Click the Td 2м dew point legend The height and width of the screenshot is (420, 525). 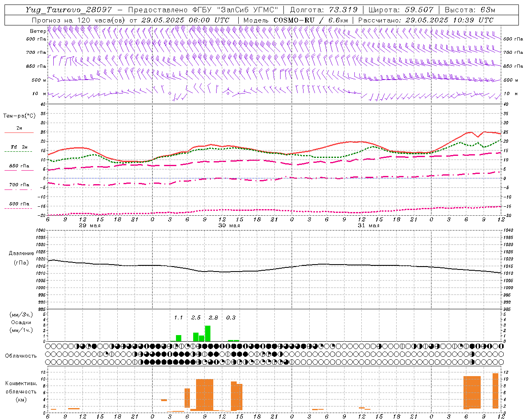click(x=19, y=147)
